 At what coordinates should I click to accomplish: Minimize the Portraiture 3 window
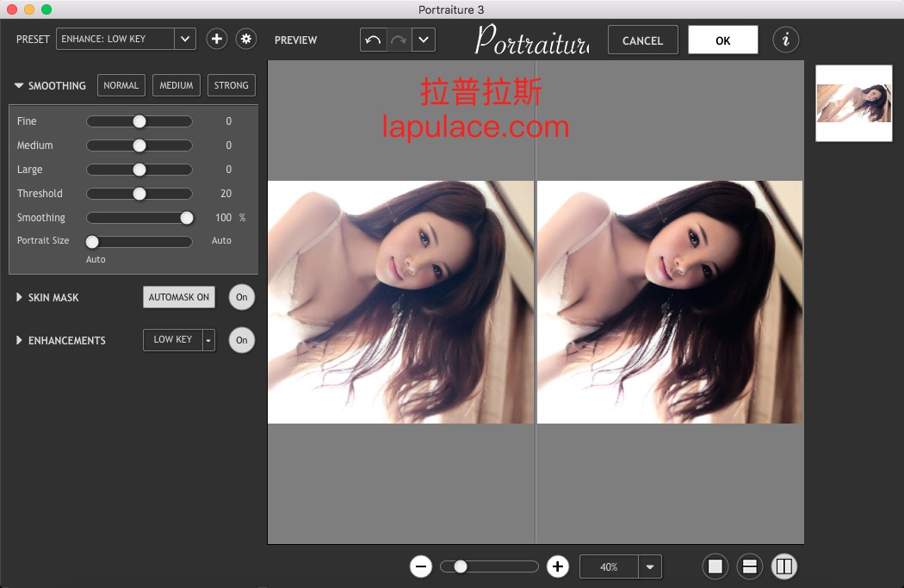pos(29,9)
